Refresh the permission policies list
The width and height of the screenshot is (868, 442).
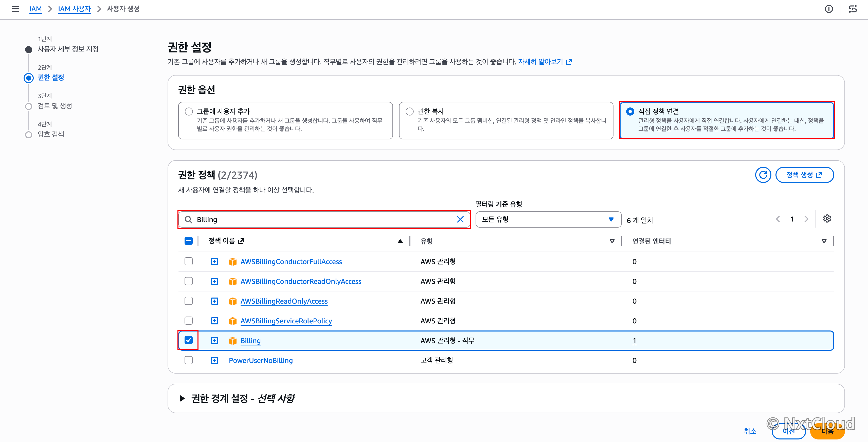click(763, 175)
